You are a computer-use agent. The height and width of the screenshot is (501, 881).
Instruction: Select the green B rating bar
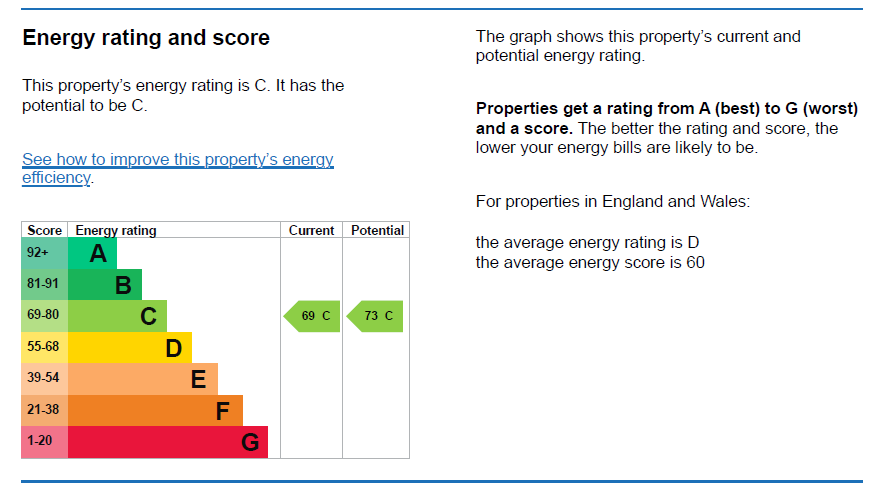click(x=105, y=285)
